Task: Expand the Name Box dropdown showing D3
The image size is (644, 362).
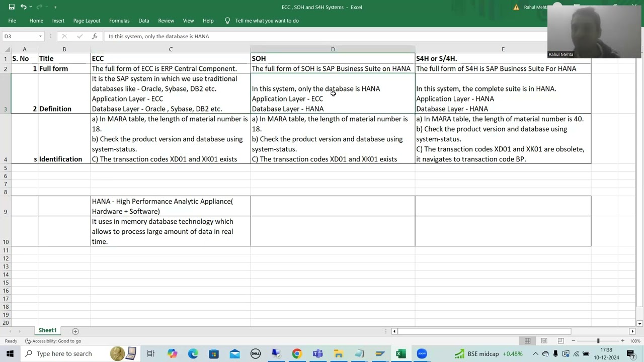Action: (40, 36)
